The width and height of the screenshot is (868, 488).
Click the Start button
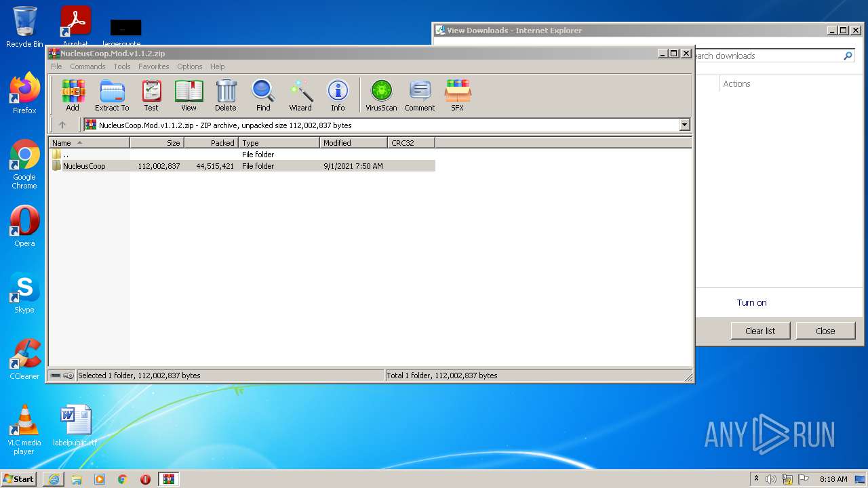click(x=19, y=479)
